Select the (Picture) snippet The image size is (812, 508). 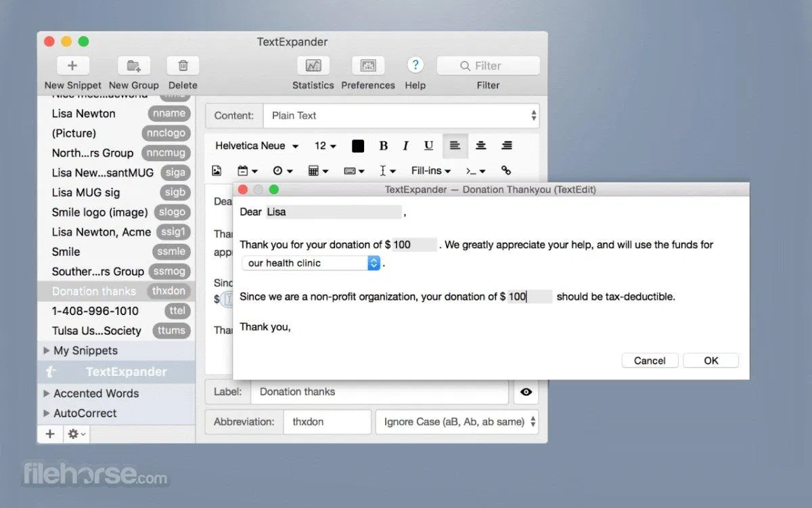(116, 133)
